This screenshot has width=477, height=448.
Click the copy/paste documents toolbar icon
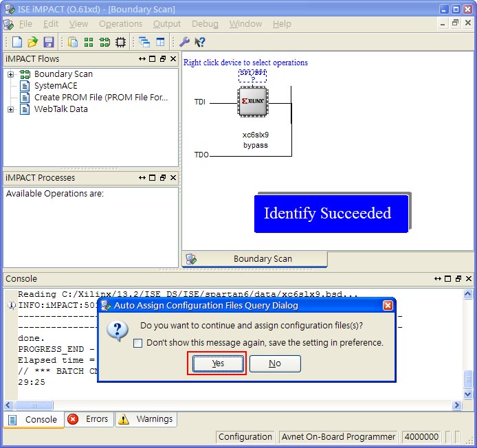click(x=73, y=42)
